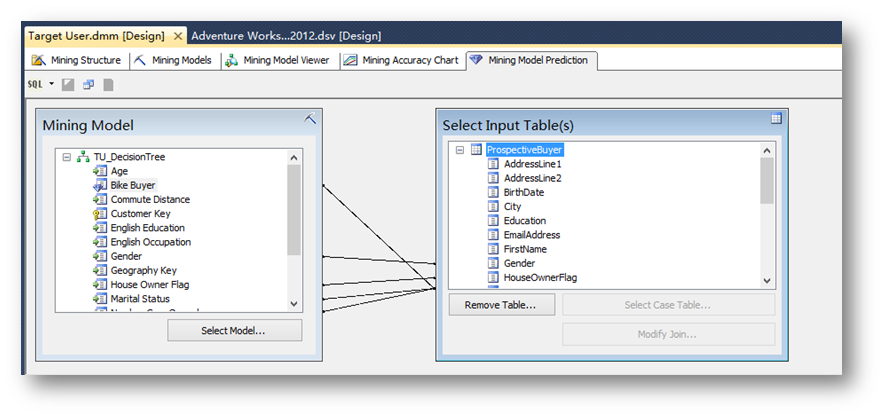Select the Bike Buyer row text
Screen dimensions: 884x417
point(133,185)
